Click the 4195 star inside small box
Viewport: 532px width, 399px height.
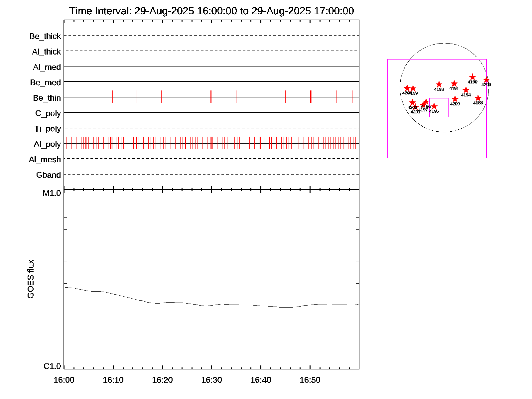[x=434, y=106]
